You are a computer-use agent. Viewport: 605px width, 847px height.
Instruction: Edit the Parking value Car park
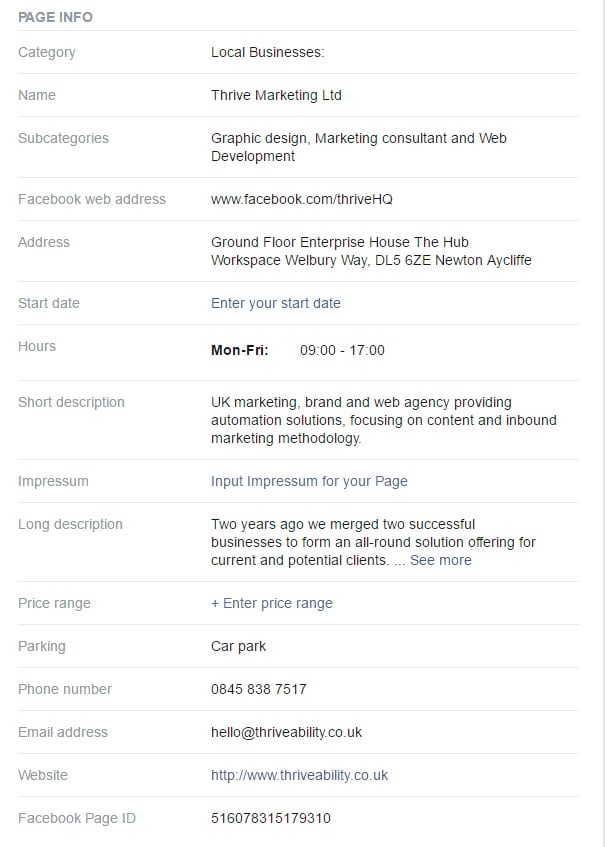click(x=238, y=647)
